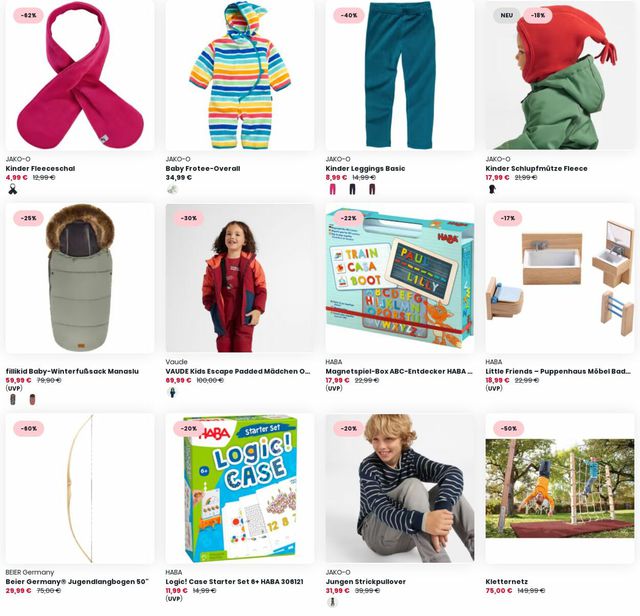
Task: View the Puppenhaus Möbel Bad image
Action: pos(560,278)
